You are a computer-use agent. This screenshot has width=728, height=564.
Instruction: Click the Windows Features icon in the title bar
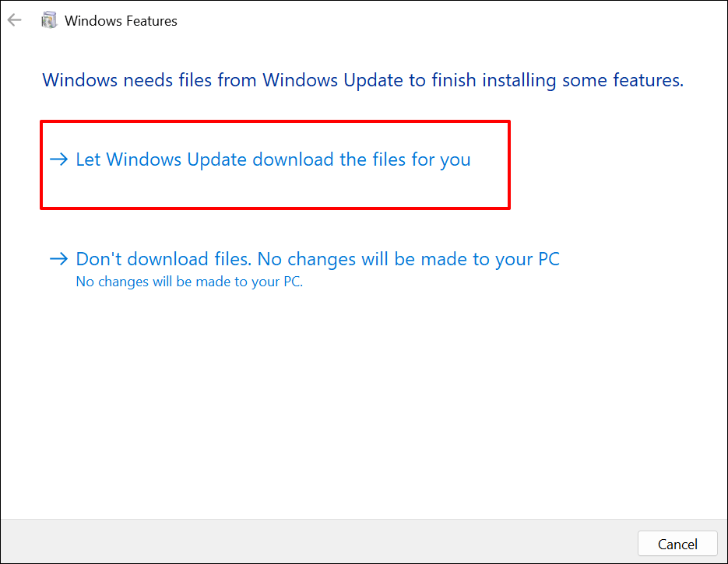48,21
